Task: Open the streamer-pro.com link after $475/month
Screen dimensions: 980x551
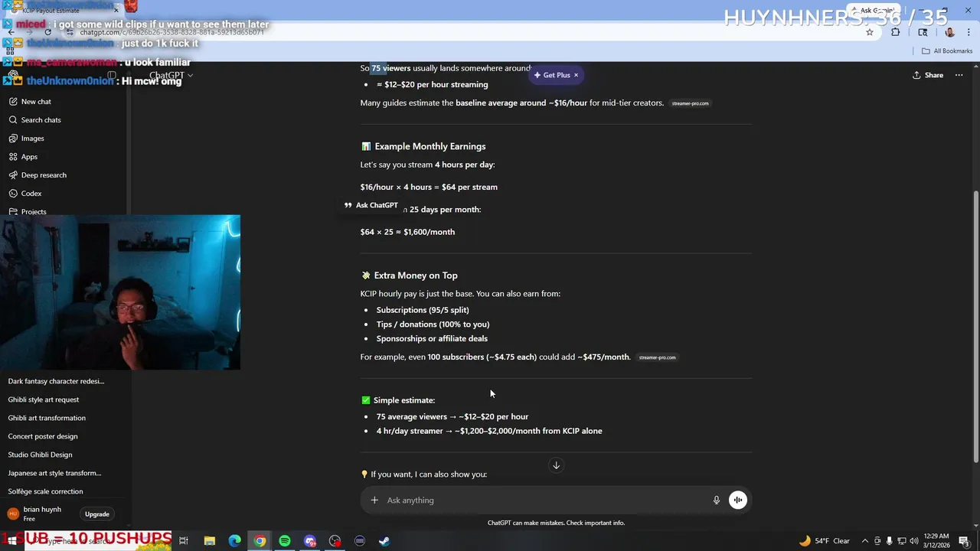Action: click(x=657, y=357)
